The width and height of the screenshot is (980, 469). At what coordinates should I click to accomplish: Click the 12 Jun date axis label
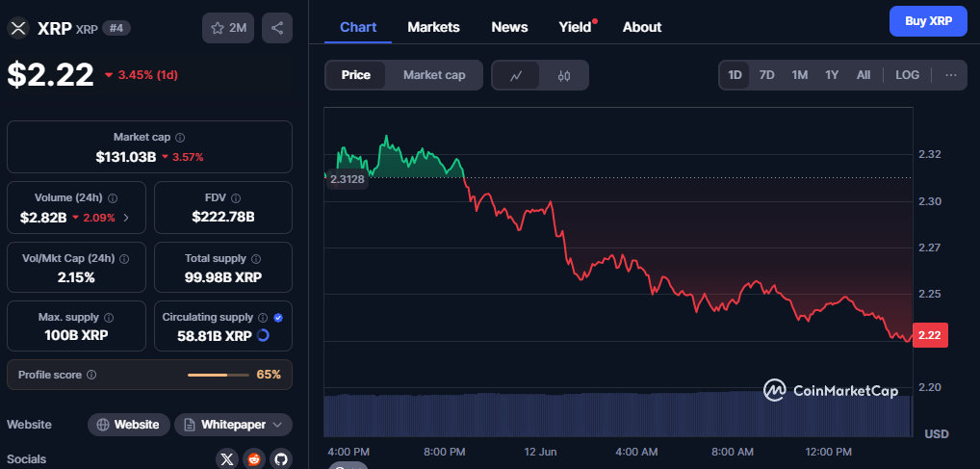tap(541, 452)
